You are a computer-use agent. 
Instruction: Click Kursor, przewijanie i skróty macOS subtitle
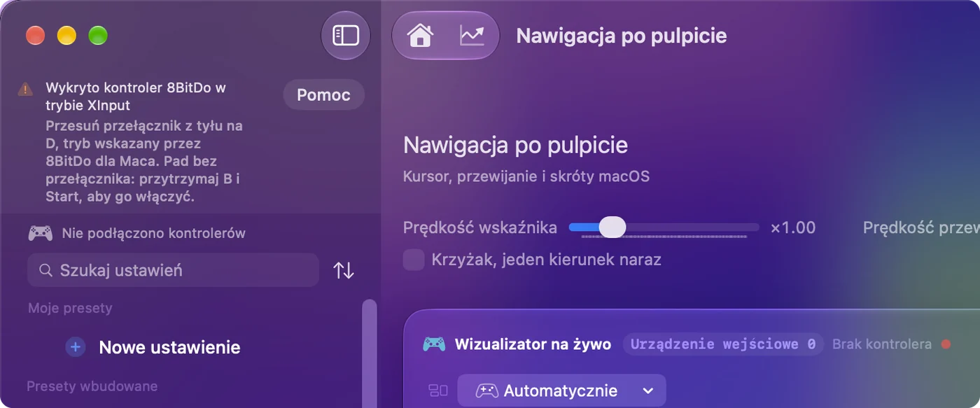pos(526,176)
